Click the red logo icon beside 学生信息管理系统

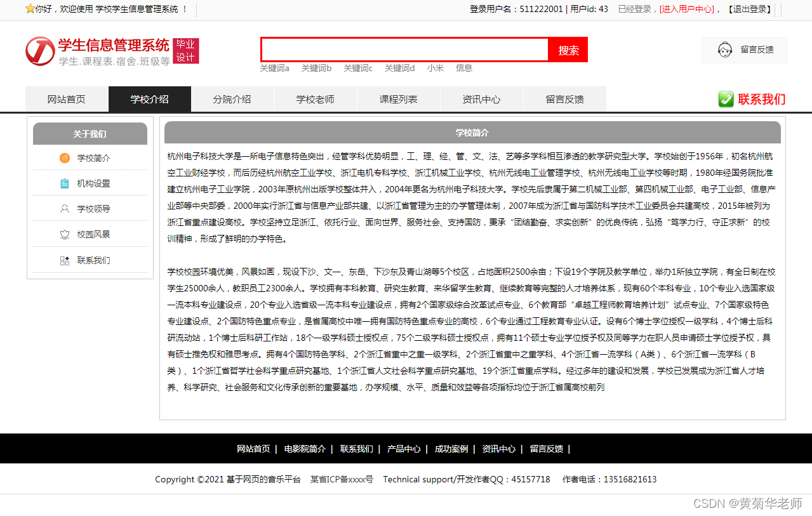(39, 51)
